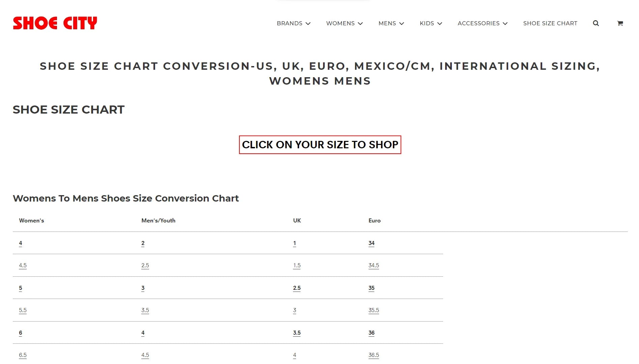Expand the Womens dropdown menu
The width and height of the screenshot is (639, 364).
tap(344, 23)
